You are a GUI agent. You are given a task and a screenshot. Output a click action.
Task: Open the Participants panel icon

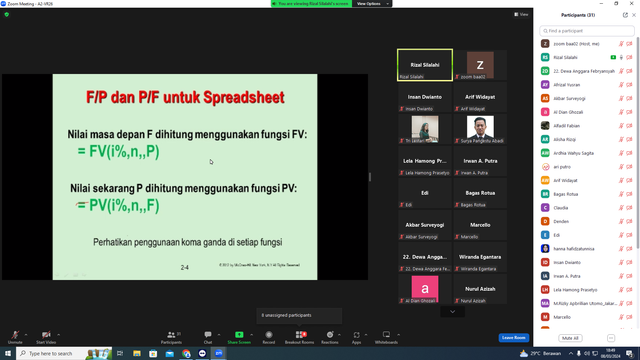click(171, 335)
